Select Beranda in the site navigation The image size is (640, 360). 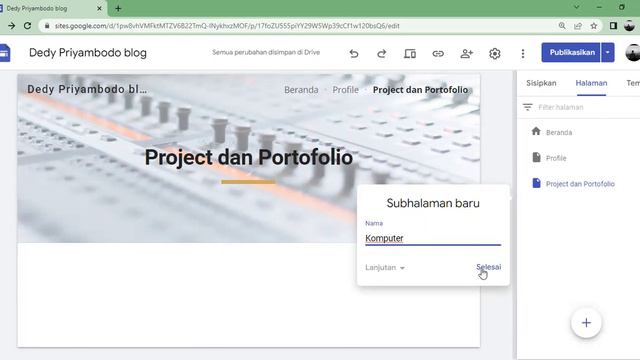pos(301,90)
